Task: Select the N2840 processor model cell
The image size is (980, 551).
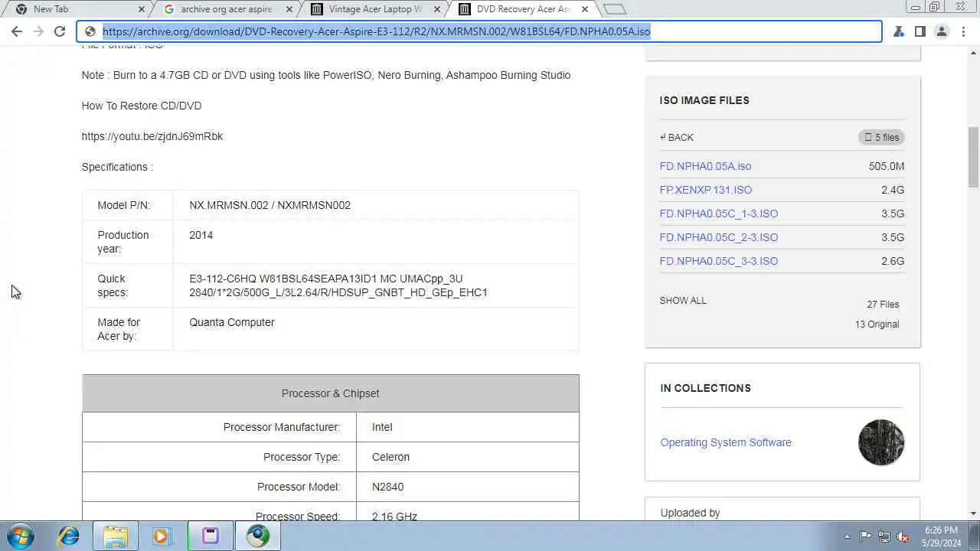Action: coord(468,487)
